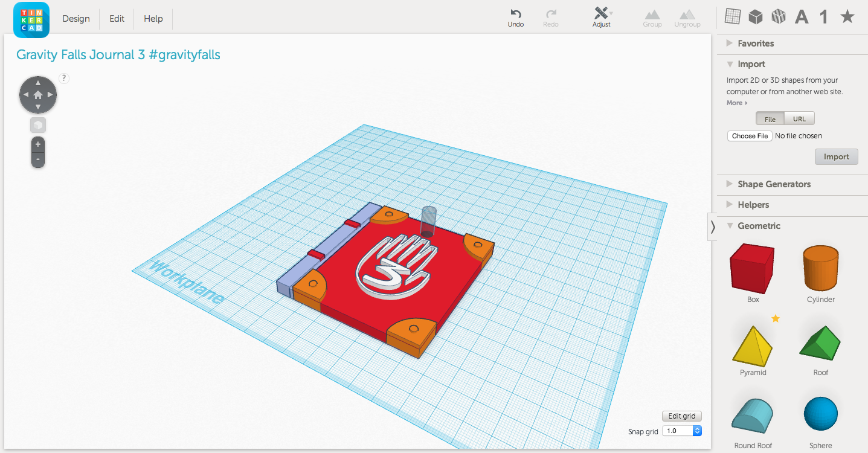
Task: Click the fit view cube icon
Action: pyautogui.click(x=38, y=125)
